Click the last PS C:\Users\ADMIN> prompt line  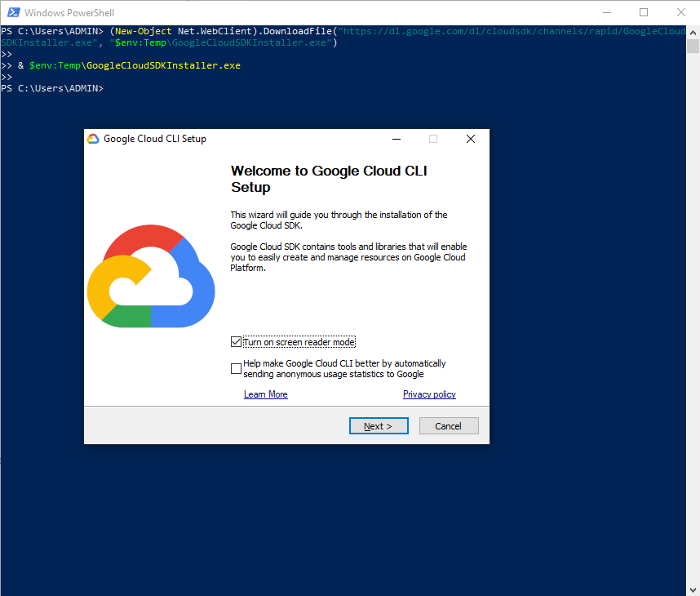click(52, 88)
